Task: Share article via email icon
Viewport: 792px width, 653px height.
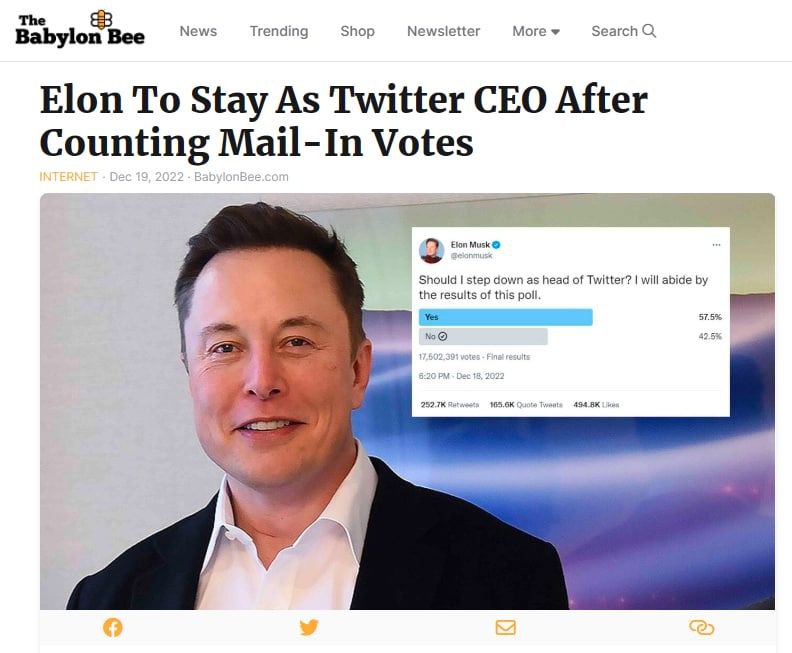Action: 505,627
